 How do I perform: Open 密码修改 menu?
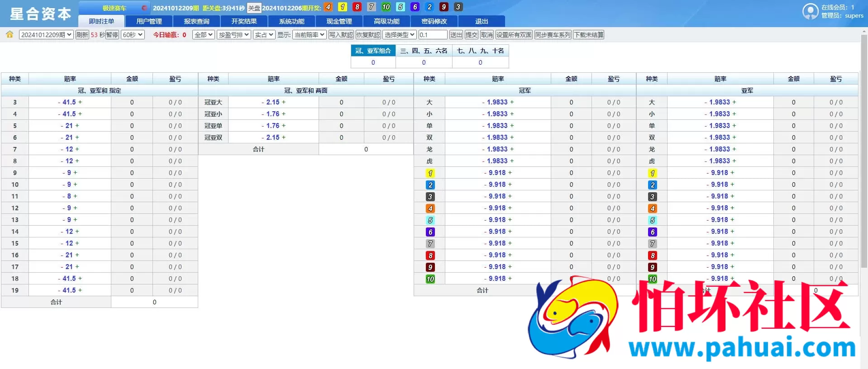coord(434,21)
